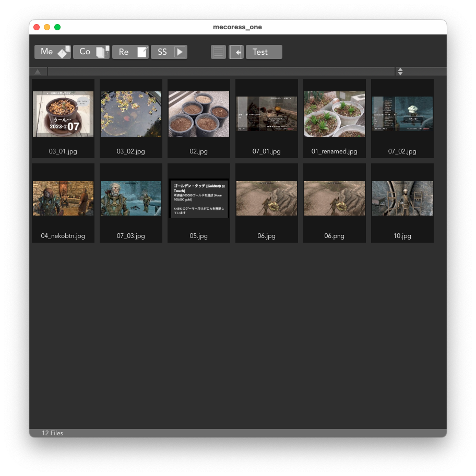Select the 02.jpg pots thumbnail
The image size is (476, 476).
click(199, 114)
